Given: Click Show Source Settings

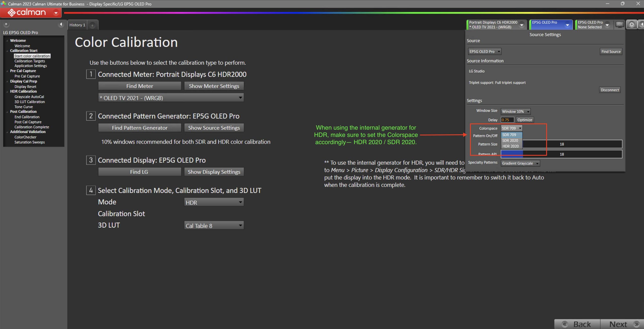Looking at the screenshot, I should [214, 128].
